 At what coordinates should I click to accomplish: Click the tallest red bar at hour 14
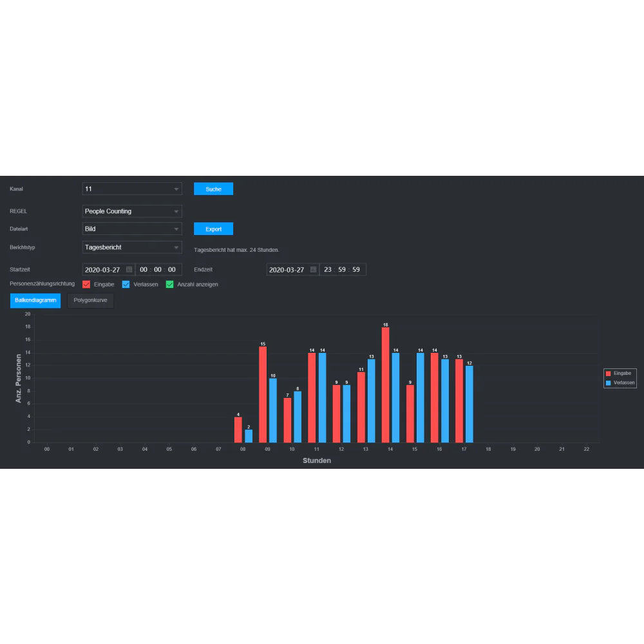[385, 385]
